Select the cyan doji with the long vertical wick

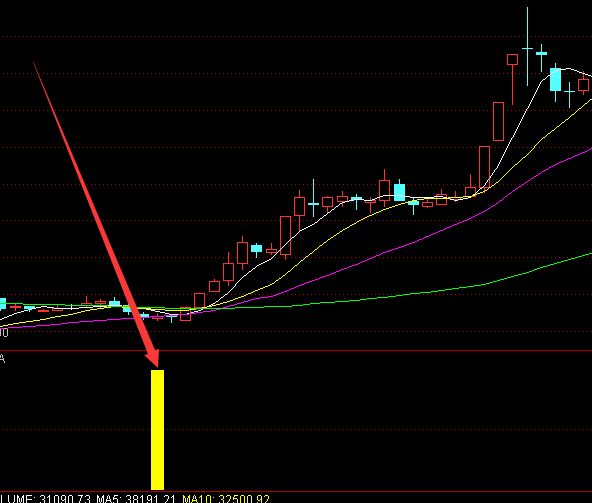313,198
